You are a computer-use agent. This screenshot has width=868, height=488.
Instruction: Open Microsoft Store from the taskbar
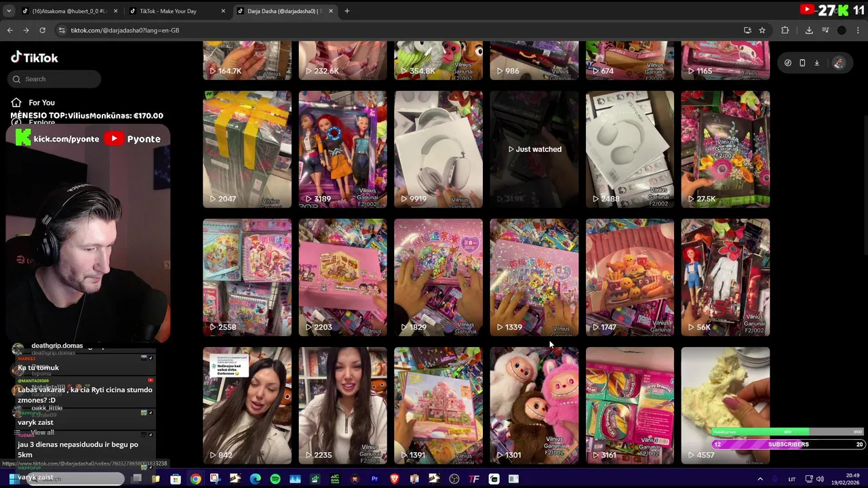point(176,479)
